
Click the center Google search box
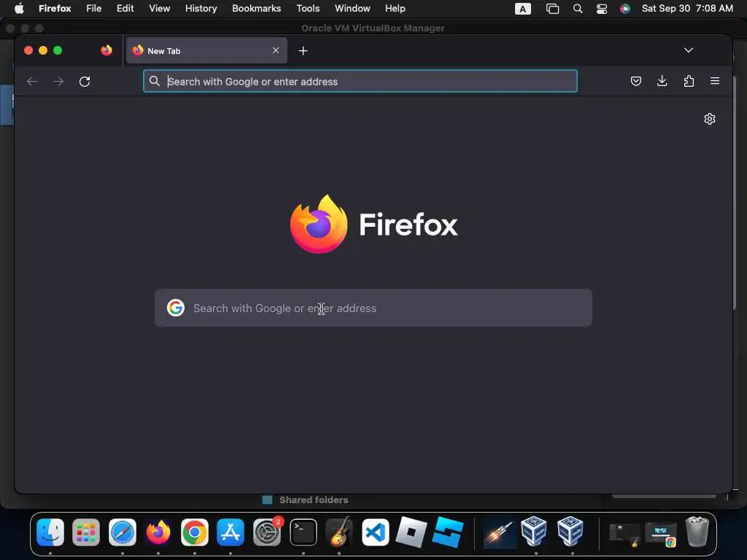pos(373,308)
